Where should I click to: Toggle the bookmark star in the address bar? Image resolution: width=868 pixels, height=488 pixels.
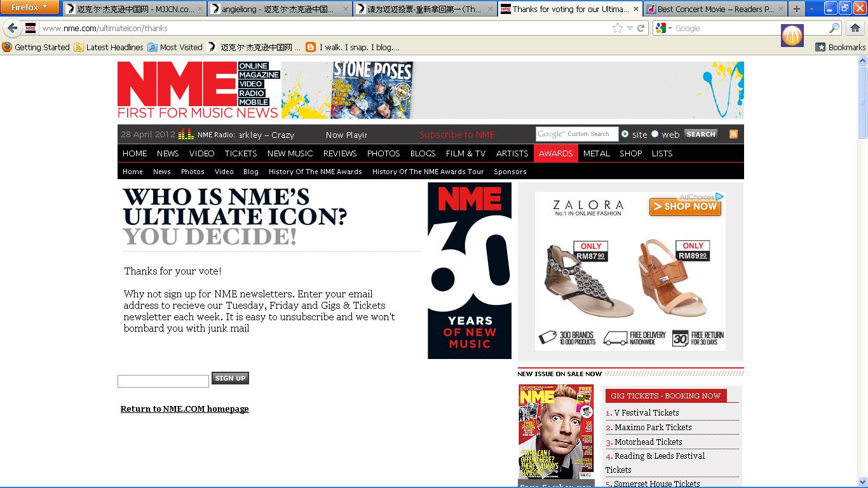tap(618, 28)
